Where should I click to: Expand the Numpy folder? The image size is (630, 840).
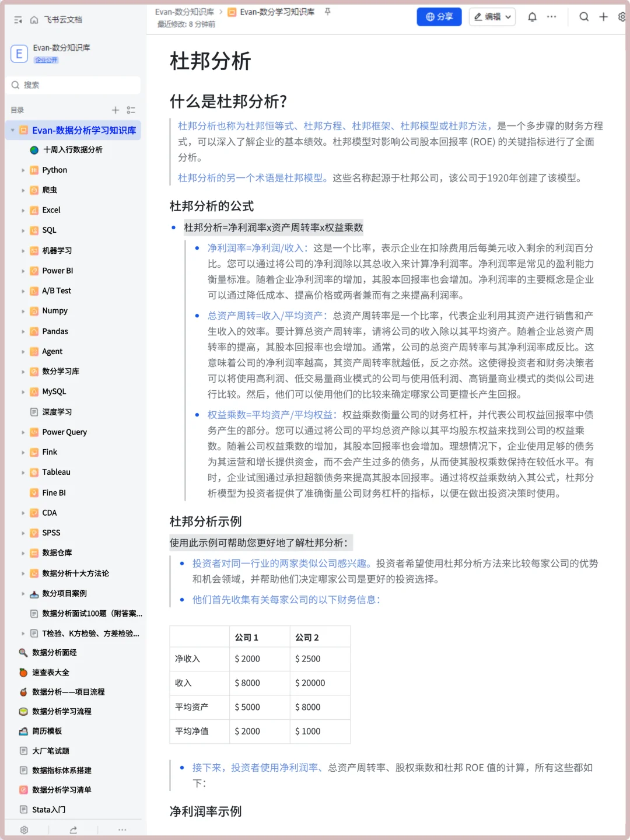click(x=23, y=311)
